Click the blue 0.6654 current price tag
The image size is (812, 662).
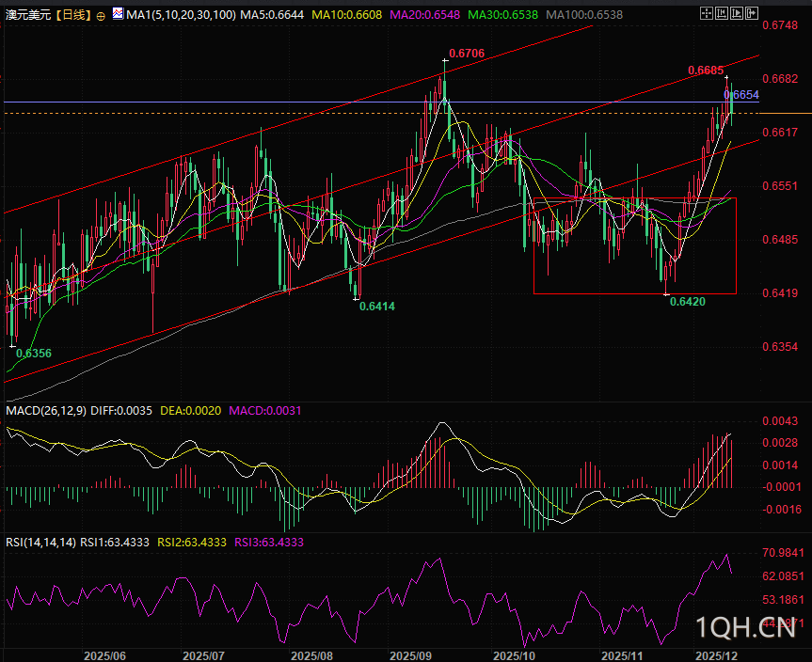click(742, 95)
